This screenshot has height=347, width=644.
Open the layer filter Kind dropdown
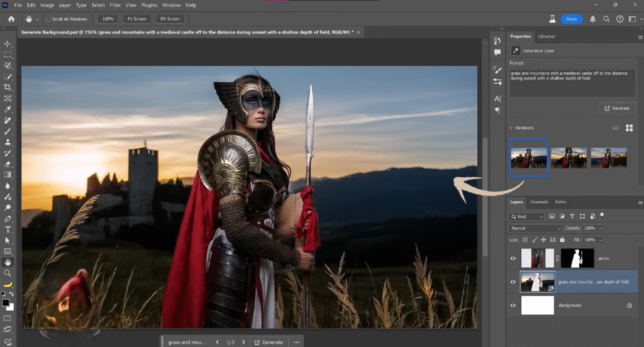coord(526,216)
